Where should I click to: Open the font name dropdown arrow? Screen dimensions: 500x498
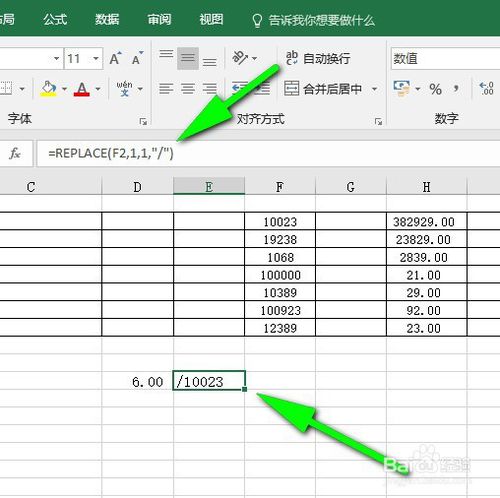pos(57,59)
